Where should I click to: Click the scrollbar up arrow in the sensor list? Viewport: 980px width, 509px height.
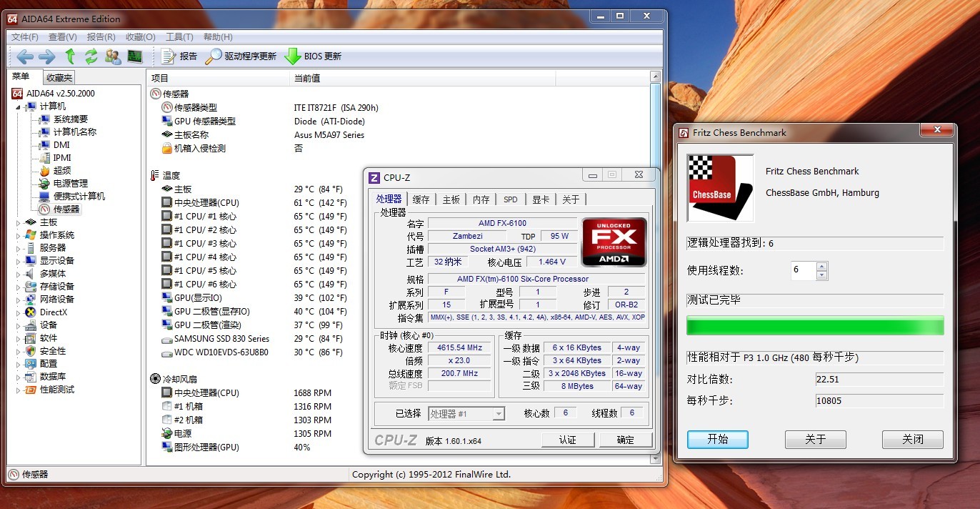(656, 76)
